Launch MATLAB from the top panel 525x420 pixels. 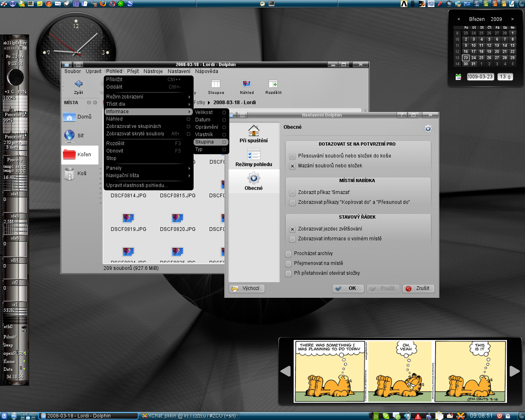point(422,4)
